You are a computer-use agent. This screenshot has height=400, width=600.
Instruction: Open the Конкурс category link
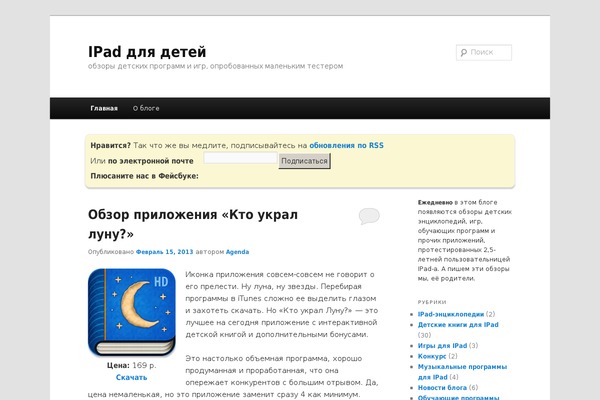[433, 355]
